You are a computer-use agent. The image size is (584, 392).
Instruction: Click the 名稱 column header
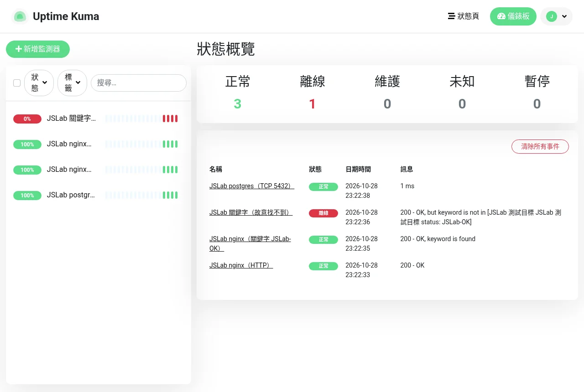tap(216, 169)
